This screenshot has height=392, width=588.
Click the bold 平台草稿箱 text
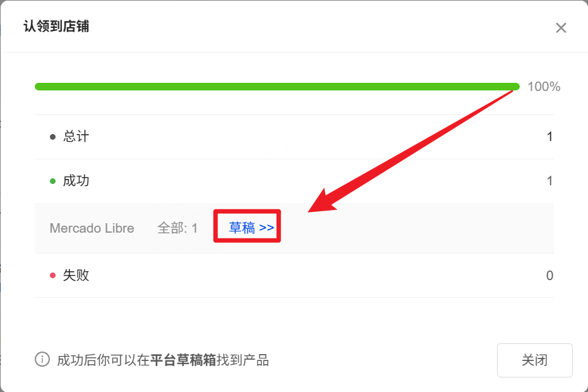(183, 360)
